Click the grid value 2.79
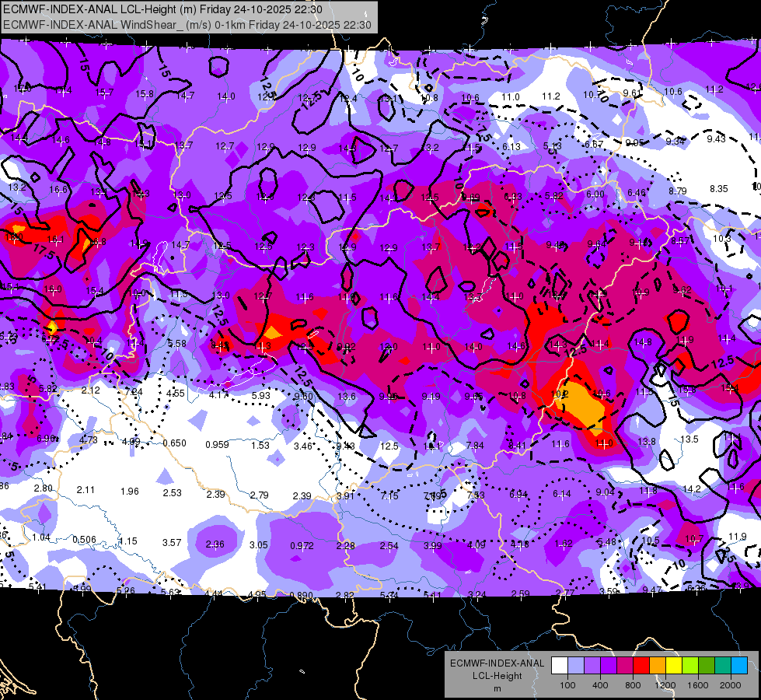Viewport: 761px width, 700px height. pyautogui.click(x=259, y=495)
